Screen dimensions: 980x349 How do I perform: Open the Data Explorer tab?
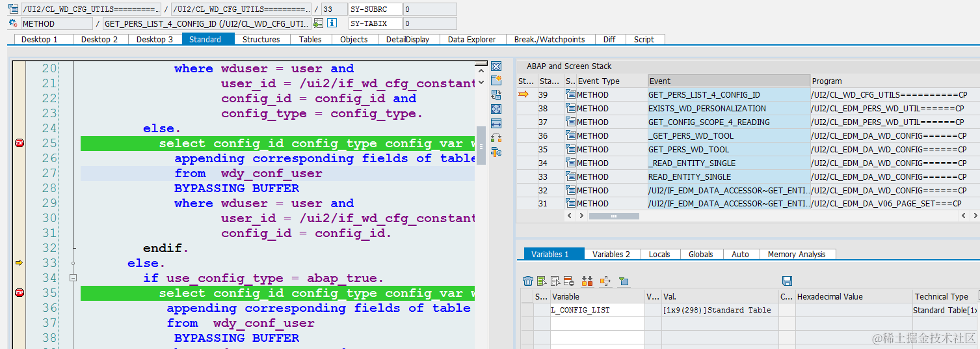(472, 39)
